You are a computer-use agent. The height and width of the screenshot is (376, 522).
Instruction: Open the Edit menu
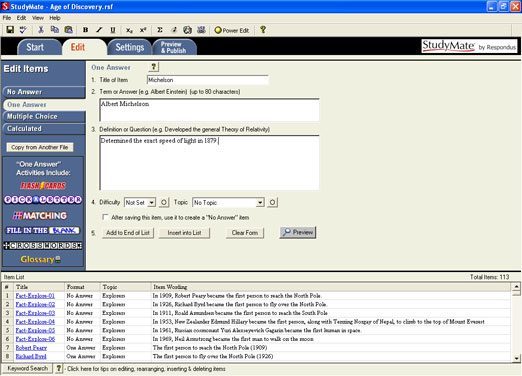click(21, 18)
